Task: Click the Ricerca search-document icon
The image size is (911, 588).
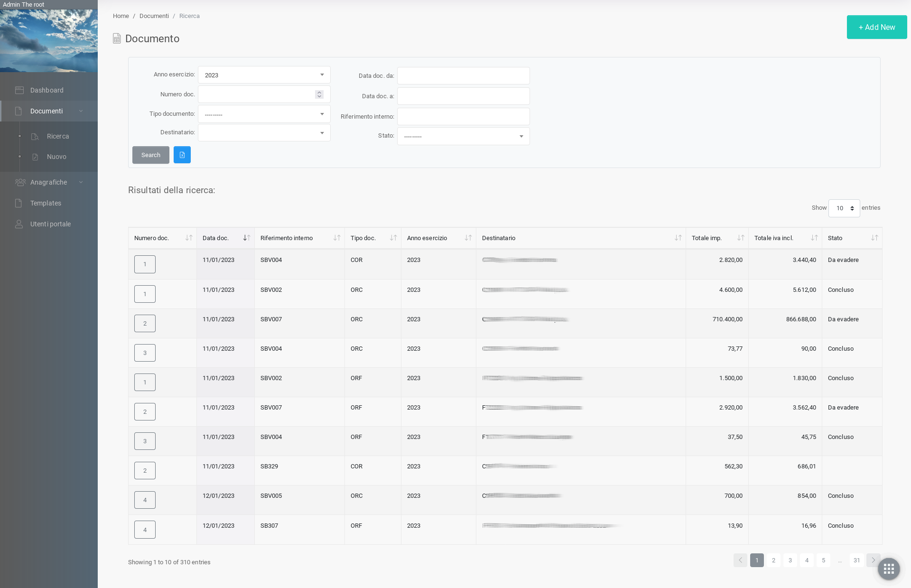Action: tap(35, 137)
